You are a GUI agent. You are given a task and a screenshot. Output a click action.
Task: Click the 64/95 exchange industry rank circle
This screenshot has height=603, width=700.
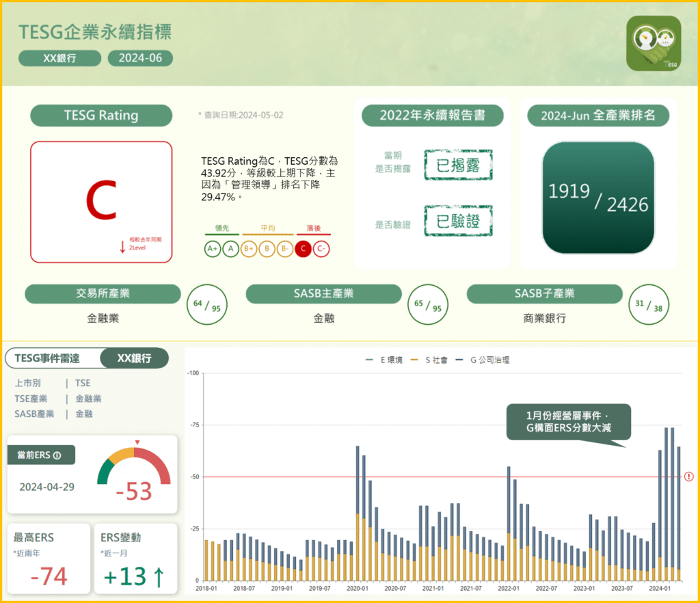(207, 304)
